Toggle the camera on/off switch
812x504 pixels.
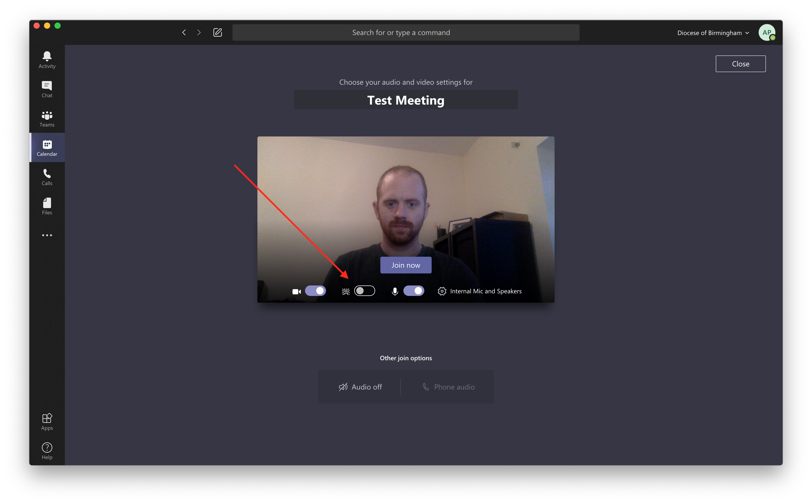[x=317, y=290]
